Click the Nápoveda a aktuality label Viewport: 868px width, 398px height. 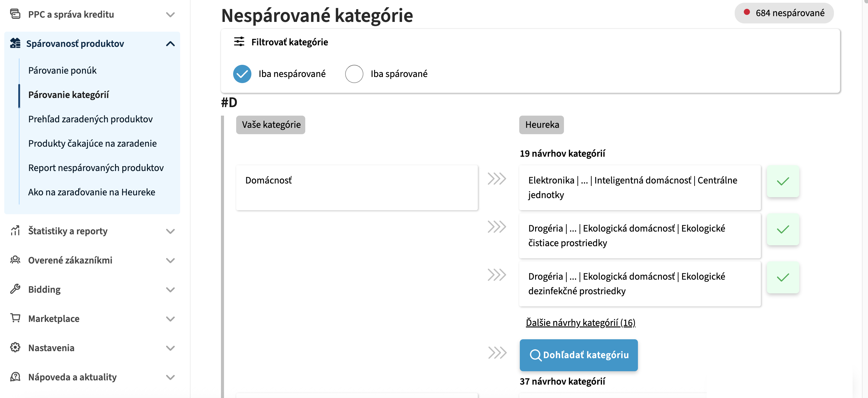click(x=72, y=377)
